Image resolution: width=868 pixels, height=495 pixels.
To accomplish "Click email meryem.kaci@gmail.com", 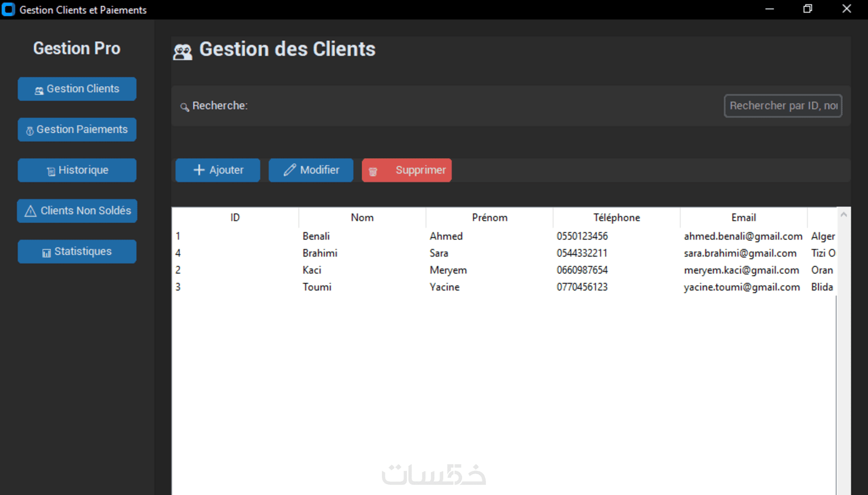I will pyautogui.click(x=741, y=270).
